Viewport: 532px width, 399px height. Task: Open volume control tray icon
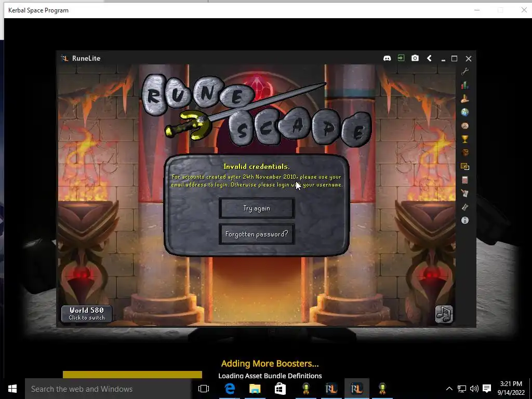(x=474, y=389)
